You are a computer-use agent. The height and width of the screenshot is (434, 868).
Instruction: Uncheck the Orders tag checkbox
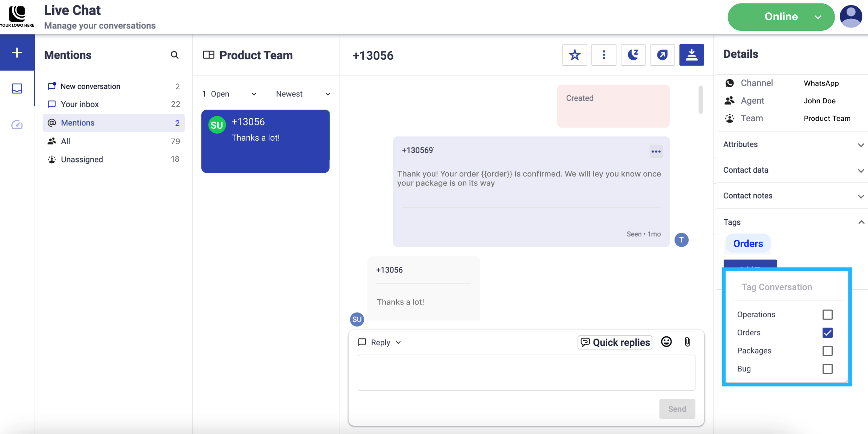[x=827, y=333]
